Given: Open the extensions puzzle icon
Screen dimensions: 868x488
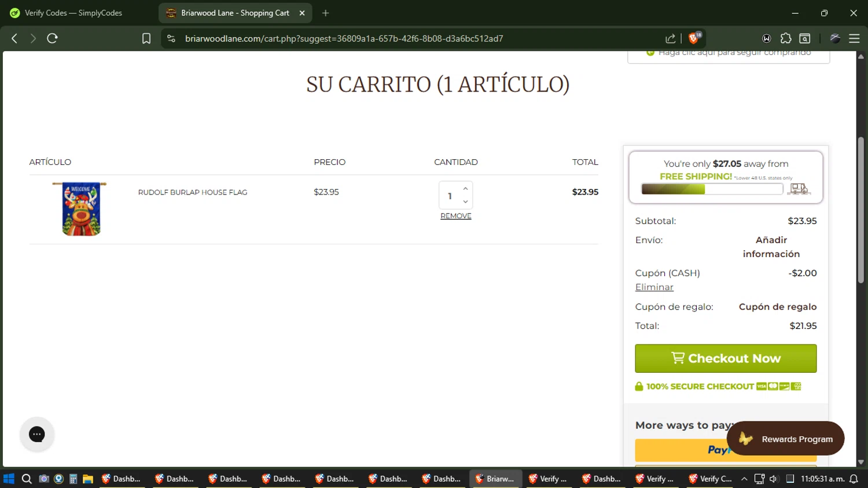Looking at the screenshot, I should coord(786,38).
